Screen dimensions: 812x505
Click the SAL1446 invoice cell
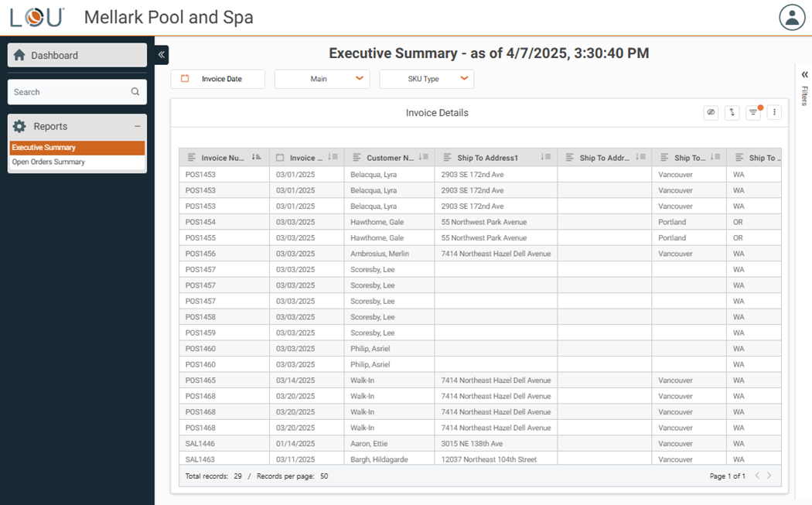click(224, 444)
